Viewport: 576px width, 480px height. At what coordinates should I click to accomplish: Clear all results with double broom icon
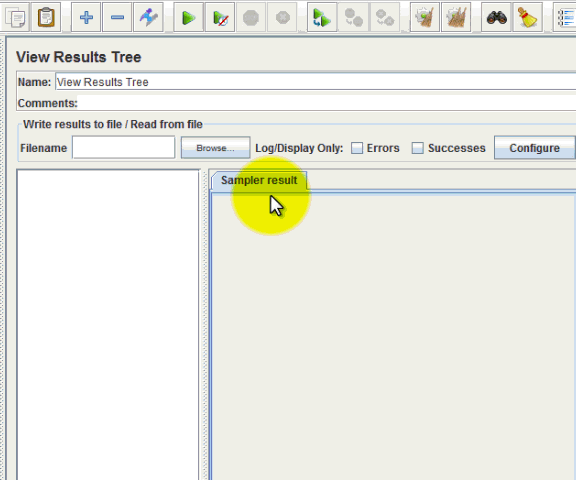(x=456, y=17)
